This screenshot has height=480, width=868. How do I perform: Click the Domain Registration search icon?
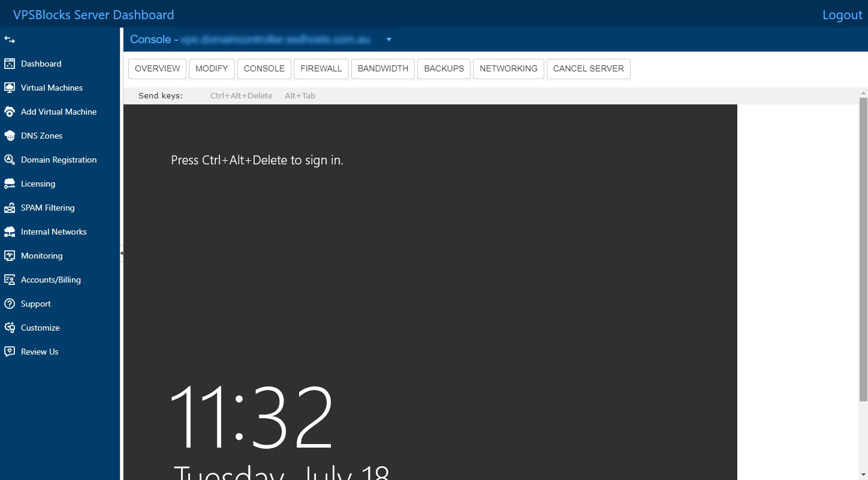(x=10, y=160)
